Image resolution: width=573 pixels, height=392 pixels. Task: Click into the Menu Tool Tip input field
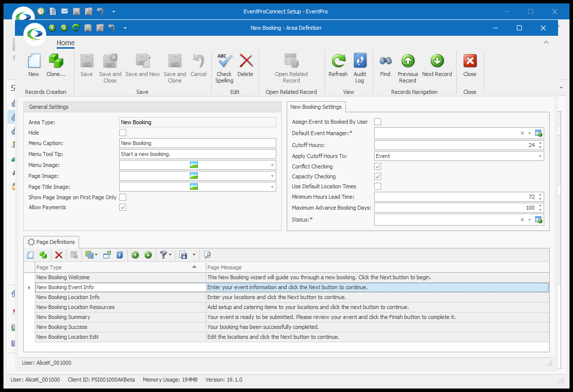198,154
